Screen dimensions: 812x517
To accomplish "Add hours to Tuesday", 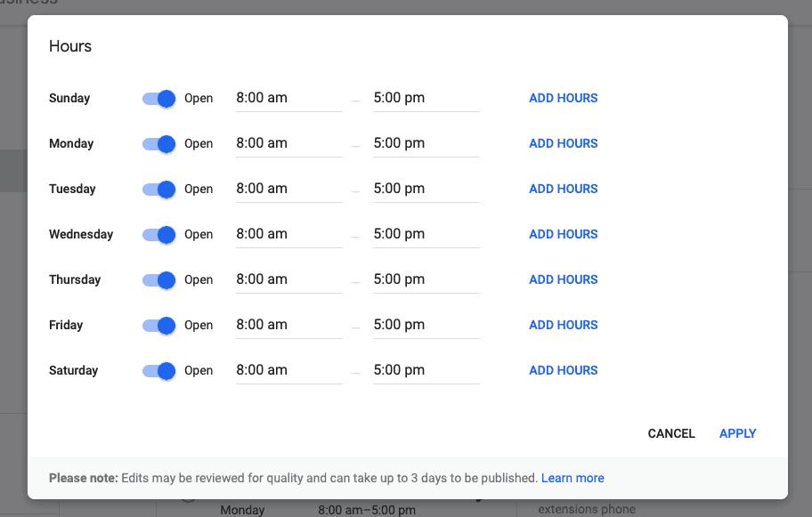I will tap(564, 190).
